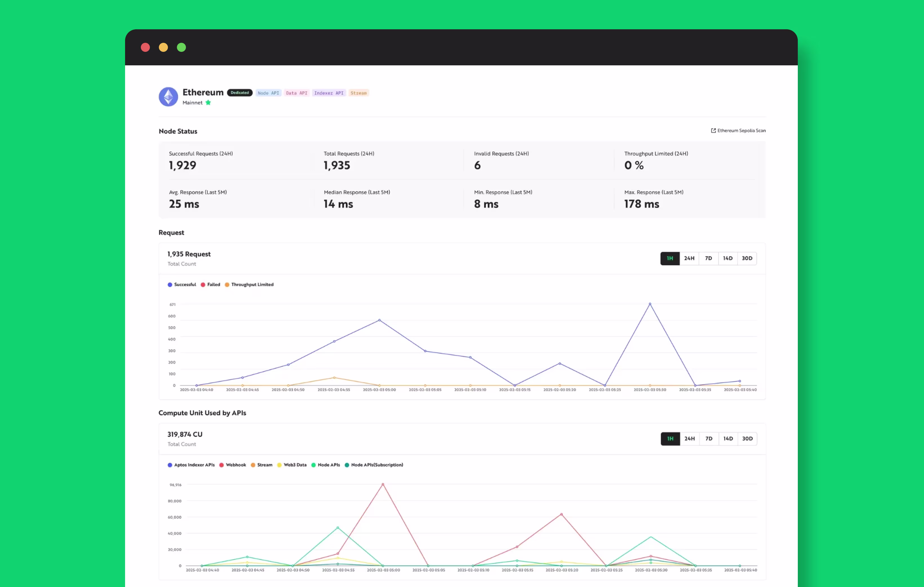The image size is (924, 587).
Task: Select 30D range for Compute Unit chart
Action: (x=747, y=439)
